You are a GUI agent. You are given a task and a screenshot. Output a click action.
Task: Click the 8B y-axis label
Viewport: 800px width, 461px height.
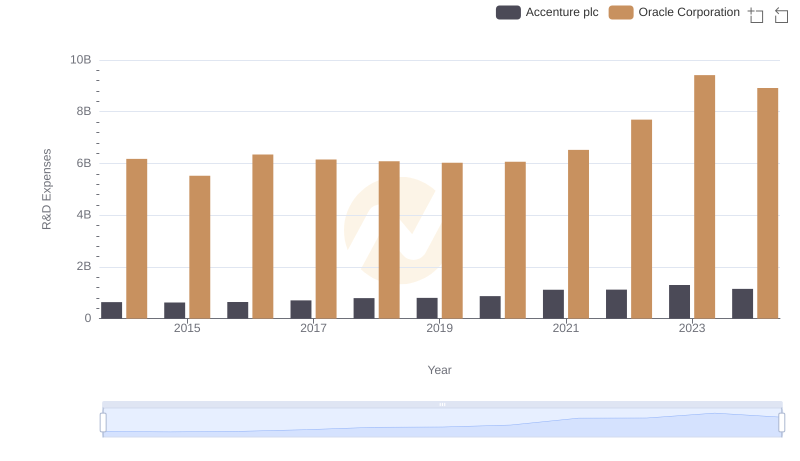coord(84,111)
